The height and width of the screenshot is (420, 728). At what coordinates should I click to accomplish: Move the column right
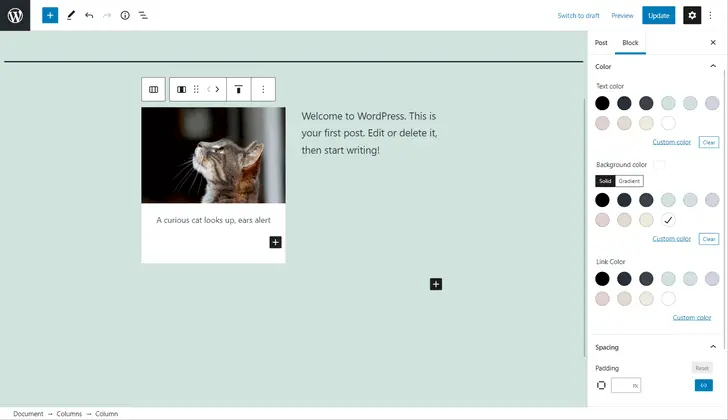tap(217, 89)
